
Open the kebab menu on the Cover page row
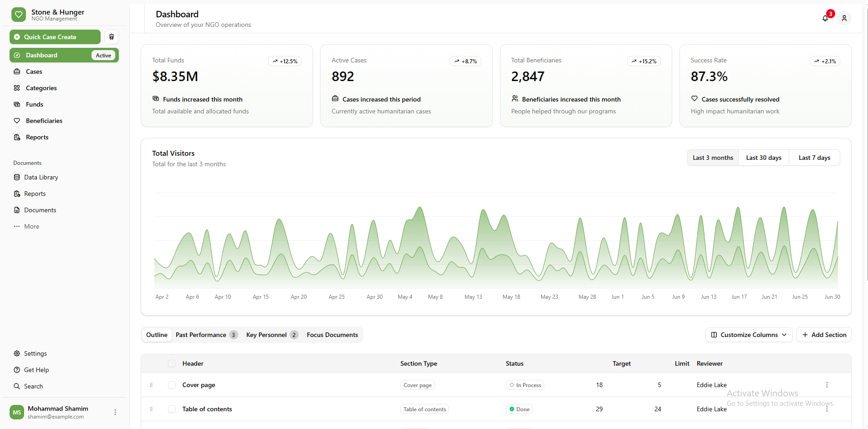point(827,385)
